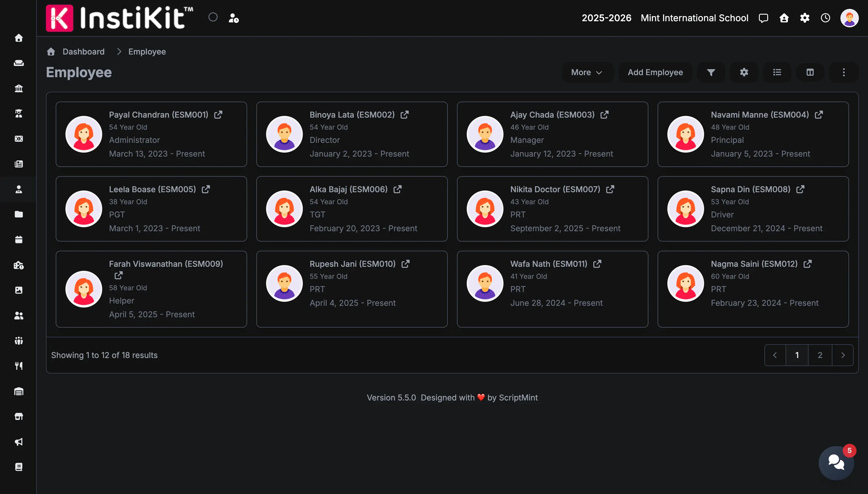Click the InstiKit logo

pos(119,18)
